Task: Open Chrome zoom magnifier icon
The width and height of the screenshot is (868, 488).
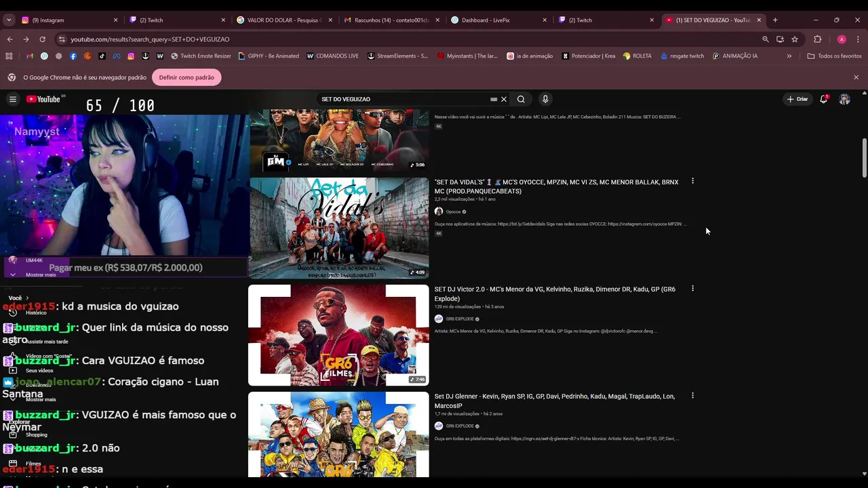Action: 766,39
